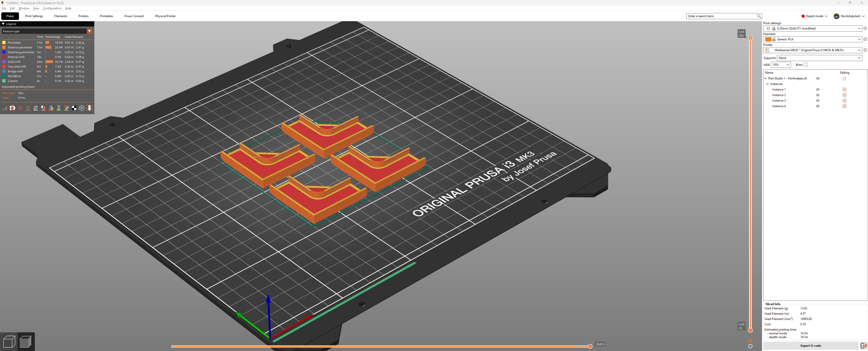This screenshot has height=351, width=868.
Task: Hide Instance 2 using its eye icon
Action: 818,95
